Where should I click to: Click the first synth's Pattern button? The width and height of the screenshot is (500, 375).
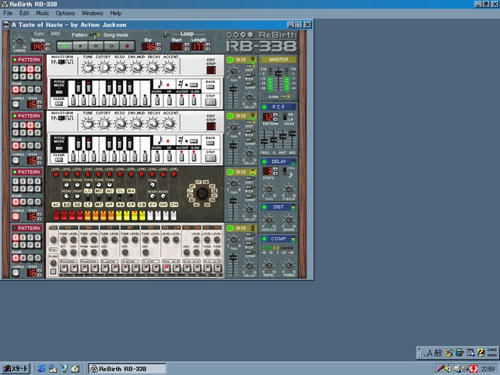[x=27, y=60]
